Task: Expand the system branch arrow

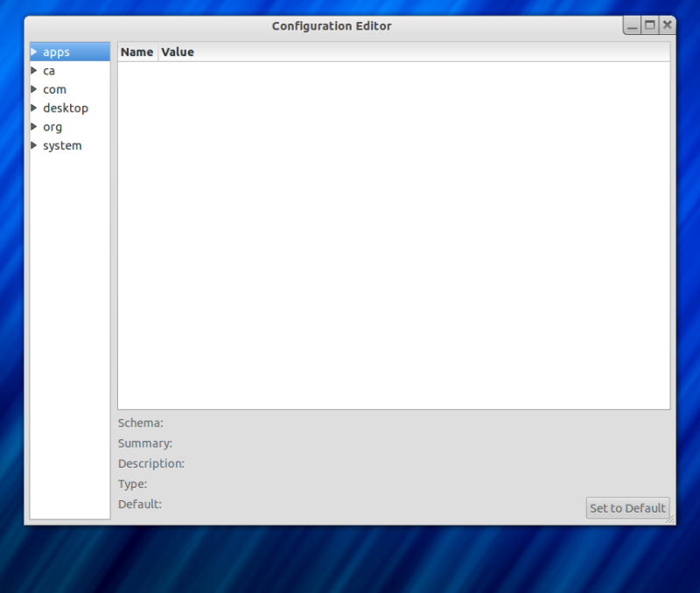Action: point(34,145)
